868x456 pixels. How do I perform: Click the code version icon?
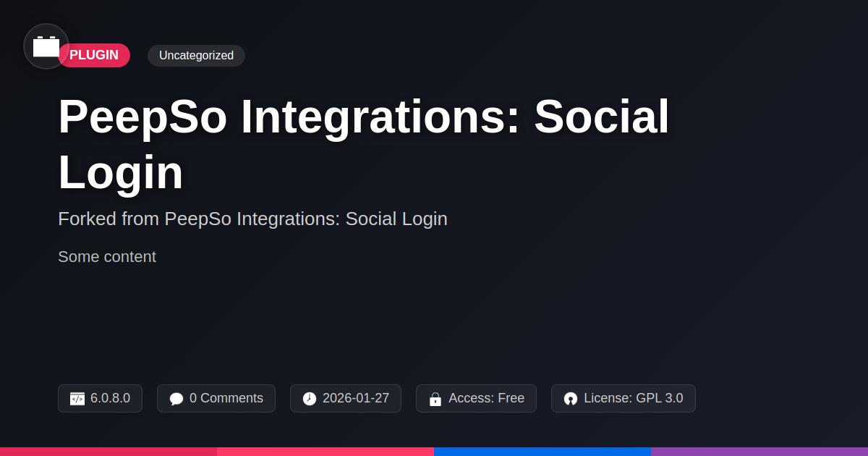click(77, 399)
